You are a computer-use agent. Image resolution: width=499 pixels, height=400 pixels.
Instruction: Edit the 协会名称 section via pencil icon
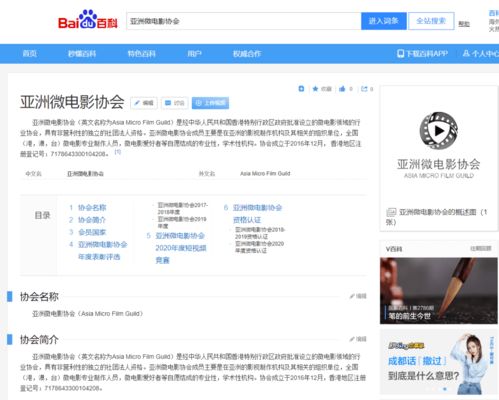point(358,296)
